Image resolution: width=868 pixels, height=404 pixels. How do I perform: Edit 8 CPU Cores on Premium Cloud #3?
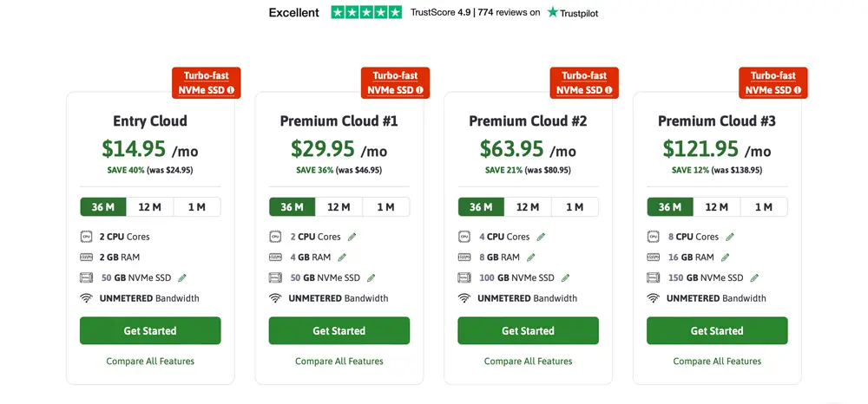click(x=730, y=237)
